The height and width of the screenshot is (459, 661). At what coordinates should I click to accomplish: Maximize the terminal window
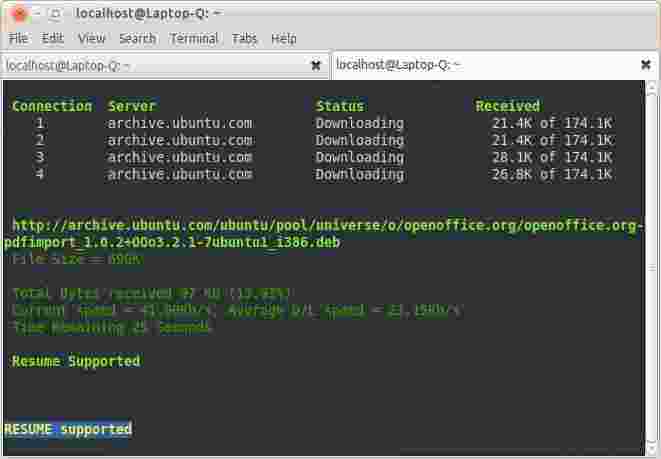(x=55, y=13)
